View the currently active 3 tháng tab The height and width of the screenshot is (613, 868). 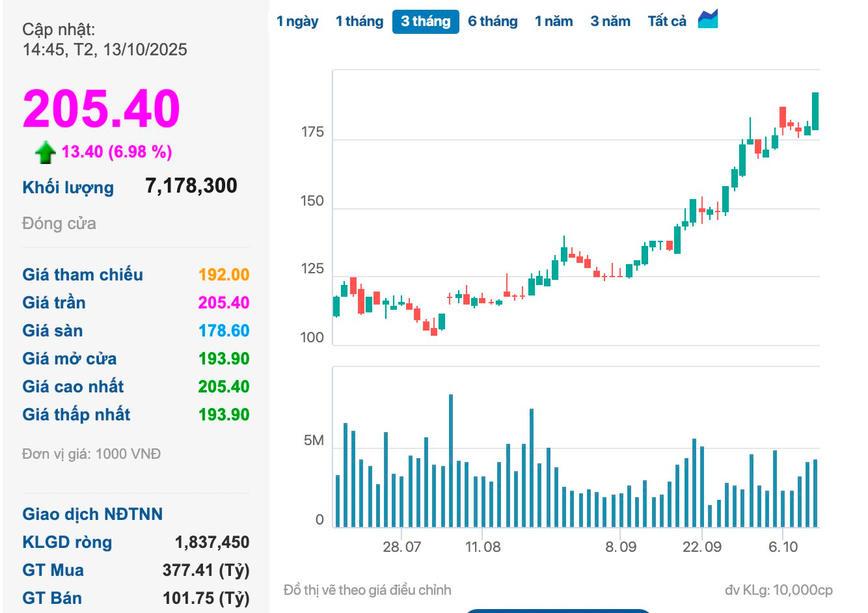[x=426, y=21]
